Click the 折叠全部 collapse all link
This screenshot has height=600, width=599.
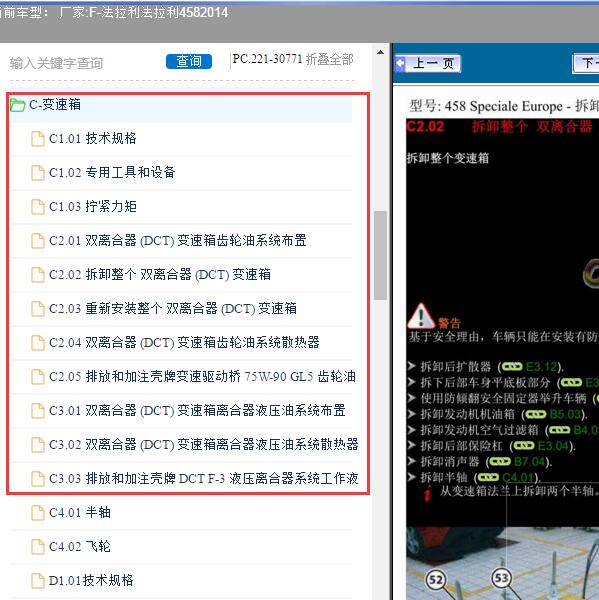pos(330,60)
